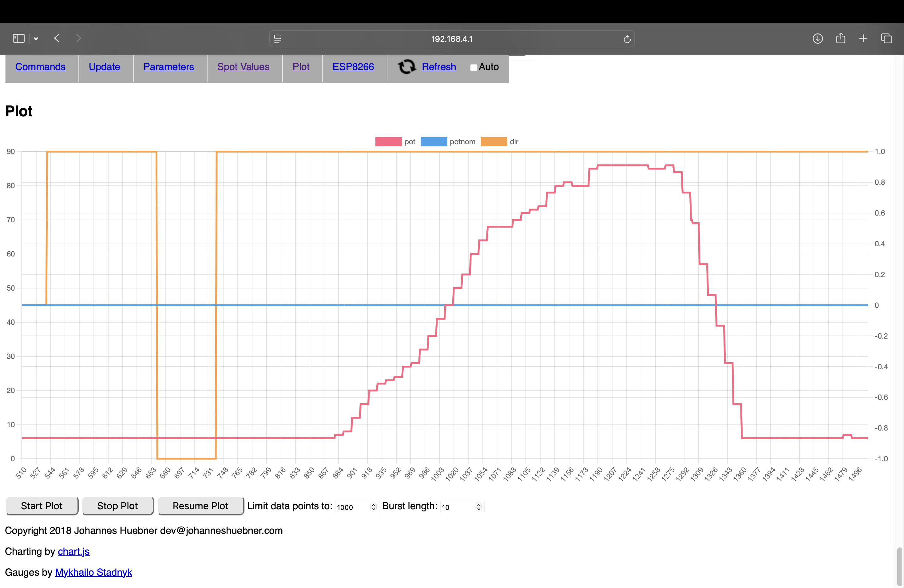Viewport: 904px width, 588px height.
Task: Enable the Auto refresh checkbox
Action: [473, 68]
